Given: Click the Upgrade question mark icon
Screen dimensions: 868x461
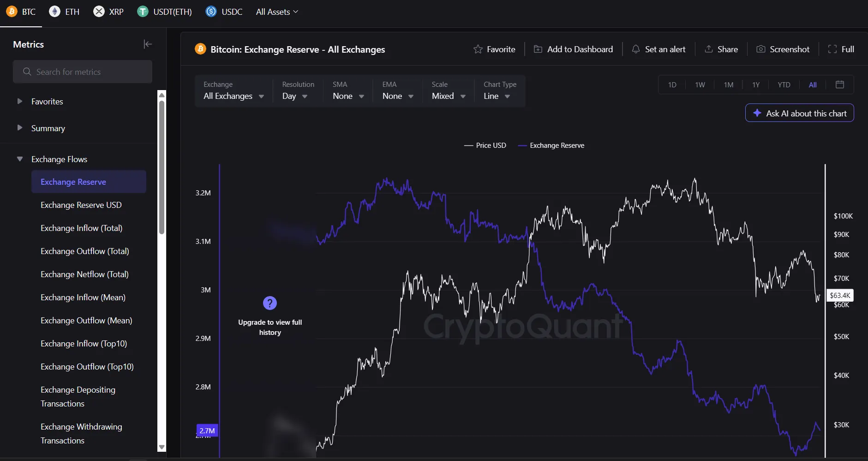Looking at the screenshot, I should point(270,303).
